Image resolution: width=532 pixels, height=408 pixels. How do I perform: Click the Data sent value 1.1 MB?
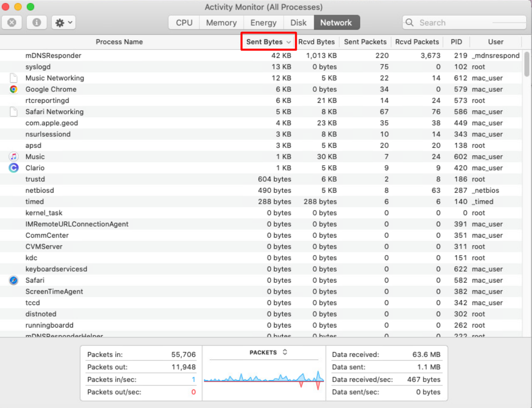tap(429, 367)
